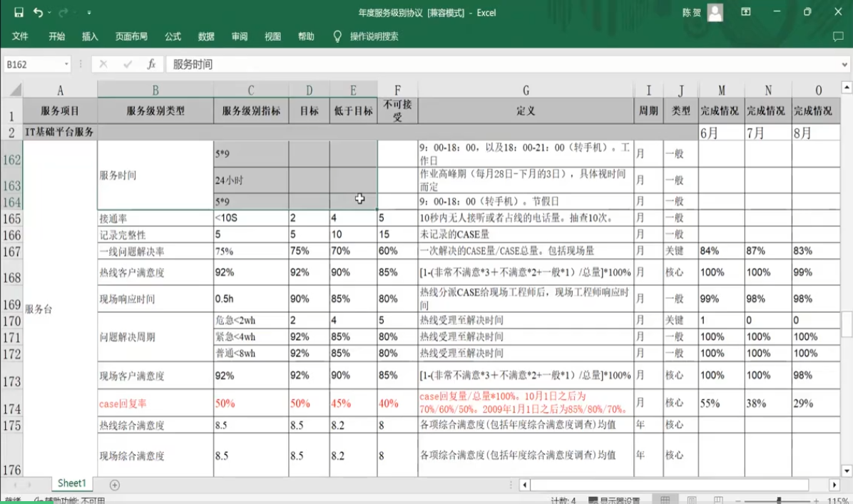Click the 0.5h cell
Image resolution: width=853 pixels, height=504 pixels.
tap(251, 299)
